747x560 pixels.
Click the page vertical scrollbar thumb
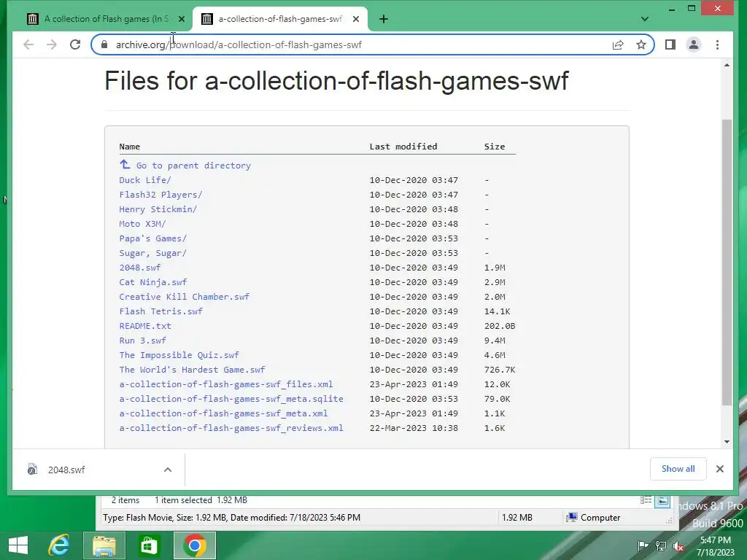[727, 262]
